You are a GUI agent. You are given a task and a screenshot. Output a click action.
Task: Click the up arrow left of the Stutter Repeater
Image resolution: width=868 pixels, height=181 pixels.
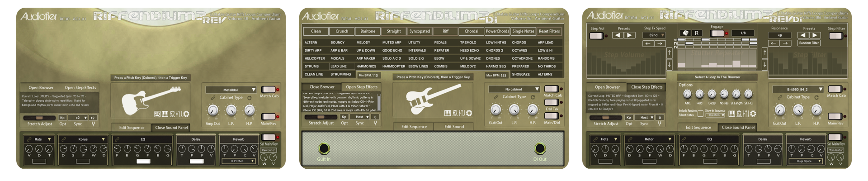670,52
